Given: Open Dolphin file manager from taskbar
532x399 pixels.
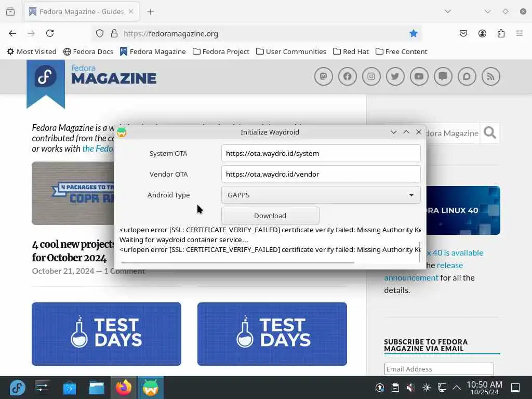Looking at the screenshot, I should click(x=97, y=388).
